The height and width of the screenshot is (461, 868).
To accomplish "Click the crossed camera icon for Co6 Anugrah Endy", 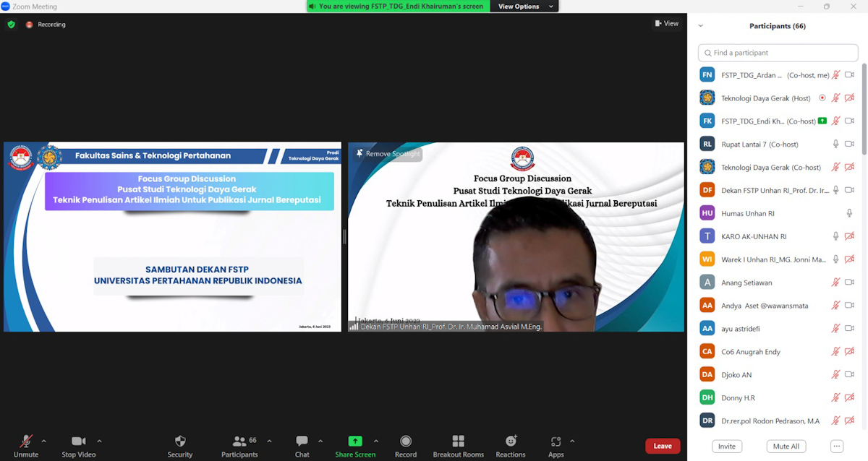I will (x=849, y=351).
